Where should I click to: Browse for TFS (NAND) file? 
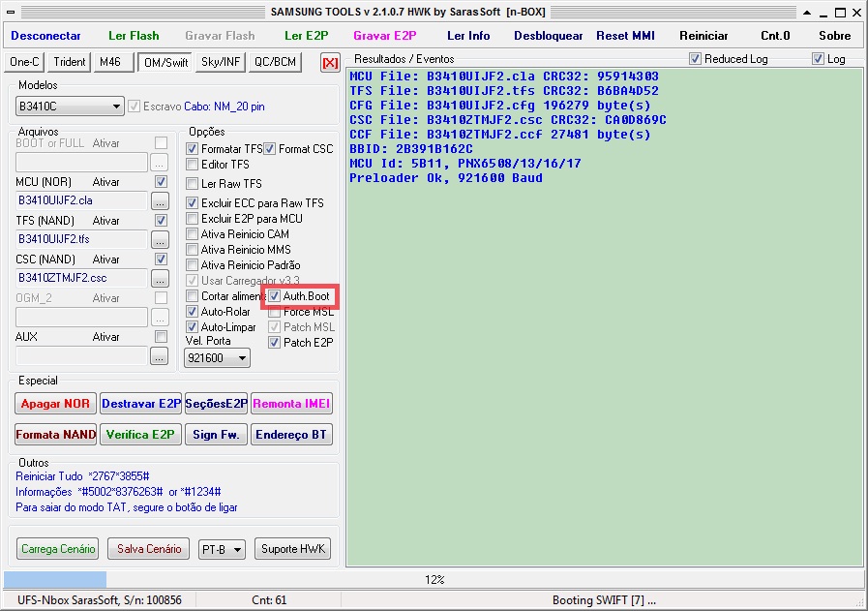point(160,240)
